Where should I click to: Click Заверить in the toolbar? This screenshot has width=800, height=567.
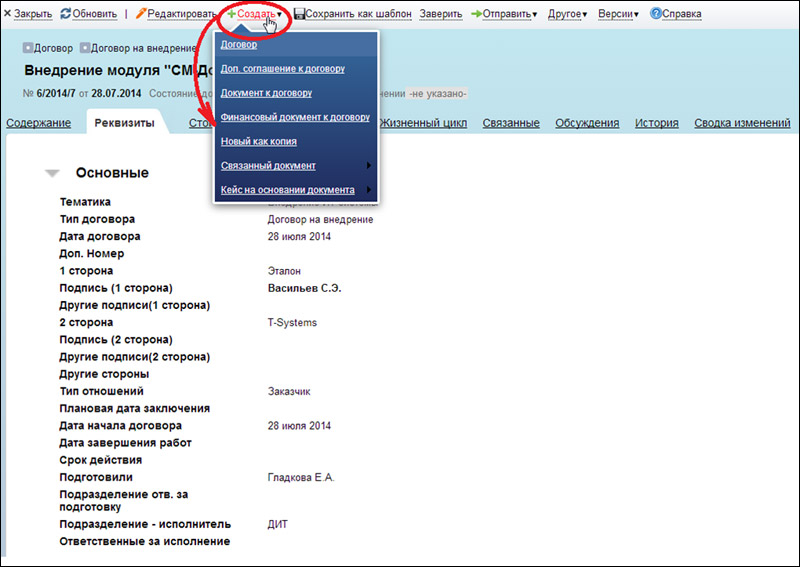tap(441, 14)
